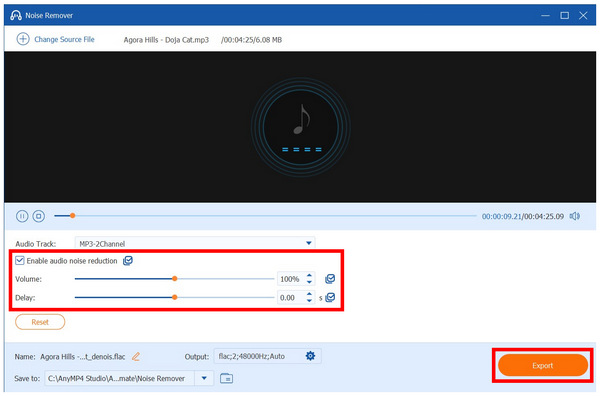The height and width of the screenshot is (396, 600).
Task: Click apply-to-all icon beside noise reduction
Action: pyautogui.click(x=128, y=261)
